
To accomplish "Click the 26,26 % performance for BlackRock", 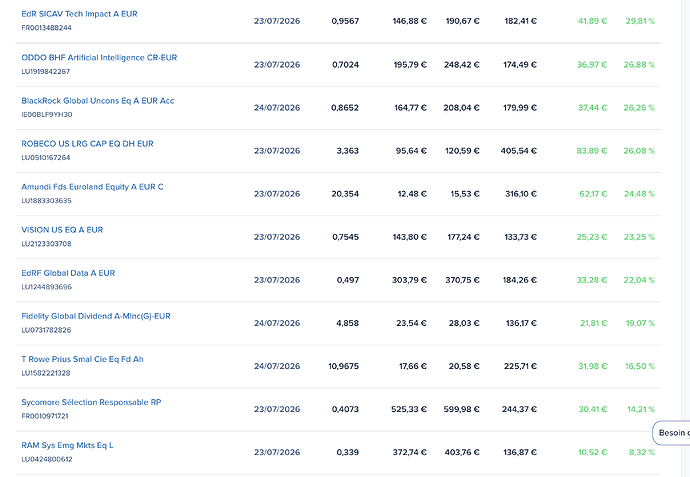I will [639, 108].
